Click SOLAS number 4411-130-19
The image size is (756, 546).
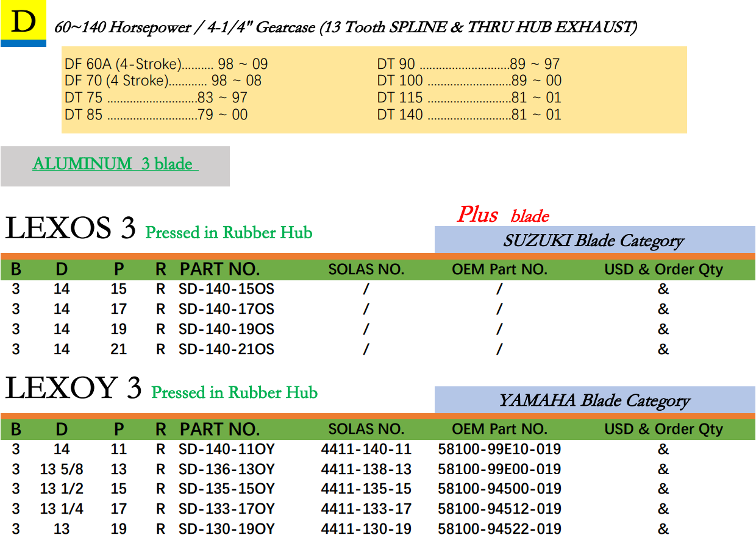366,528
